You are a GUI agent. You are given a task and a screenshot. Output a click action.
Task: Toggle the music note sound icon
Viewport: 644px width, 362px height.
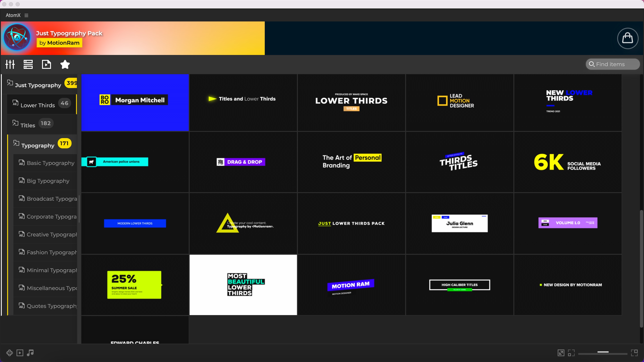tap(30, 353)
